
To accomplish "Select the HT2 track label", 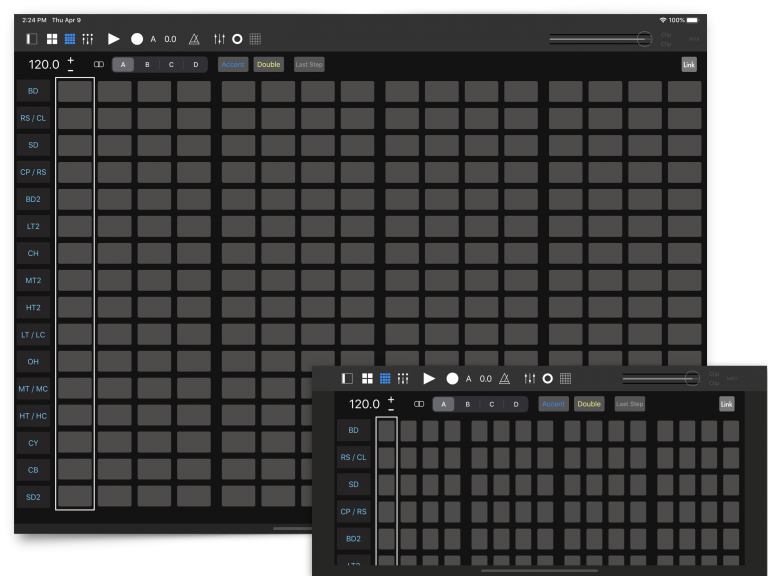I will (x=33, y=308).
